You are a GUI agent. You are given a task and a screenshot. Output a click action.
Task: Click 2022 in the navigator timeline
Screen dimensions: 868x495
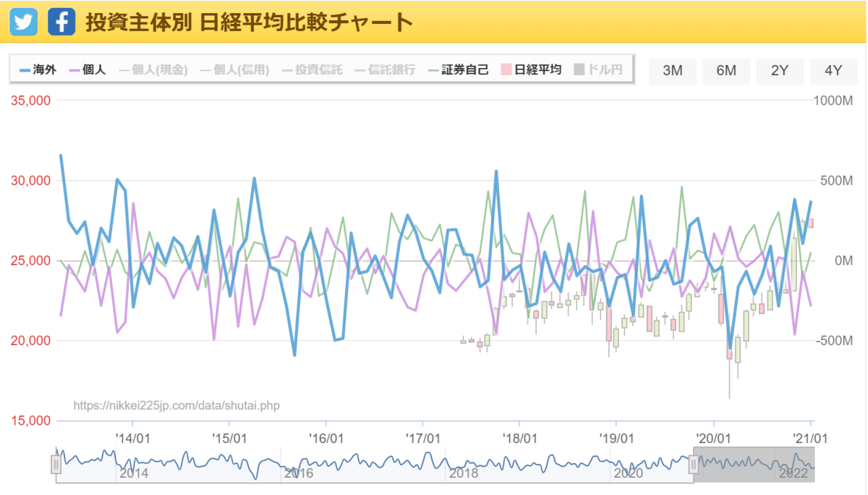click(x=793, y=473)
